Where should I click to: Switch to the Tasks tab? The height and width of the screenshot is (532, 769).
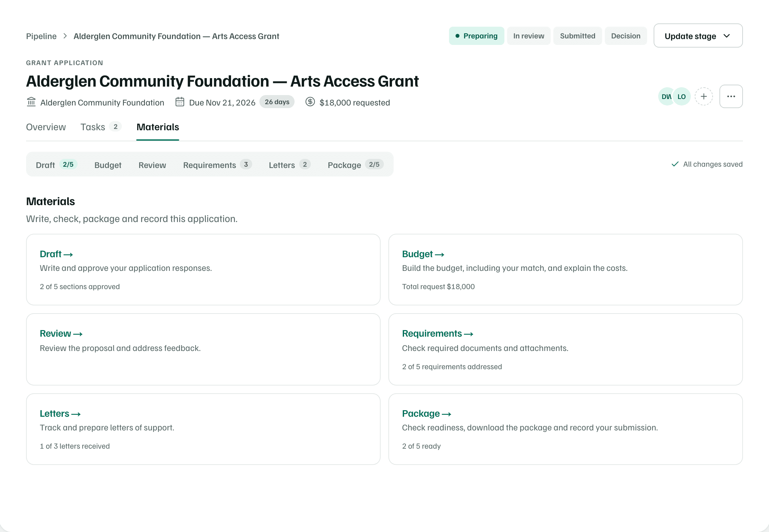[x=101, y=127]
